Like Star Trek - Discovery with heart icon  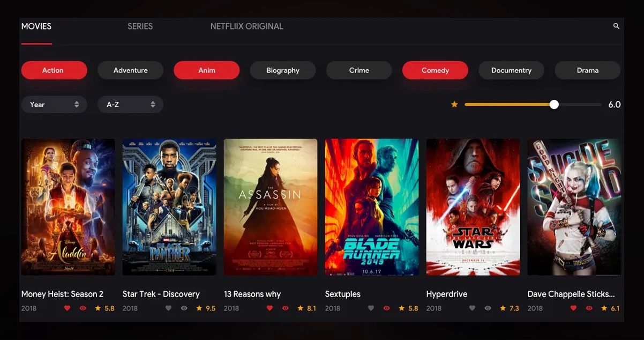[168, 308]
